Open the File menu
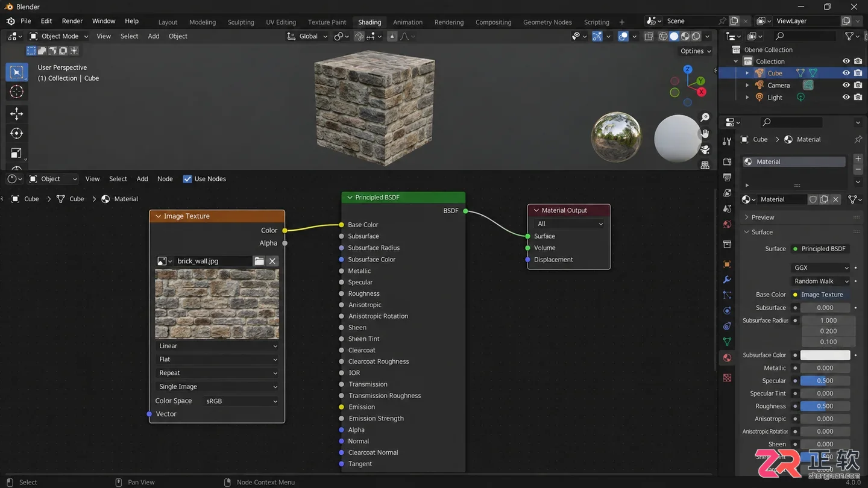868x488 pixels. pyautogui.click(x=26, y=20)
